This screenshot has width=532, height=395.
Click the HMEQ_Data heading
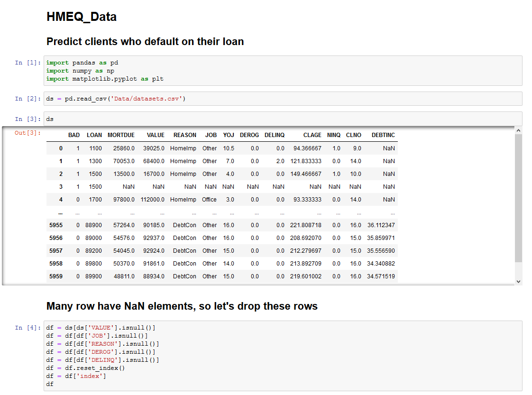click(82, 17)
